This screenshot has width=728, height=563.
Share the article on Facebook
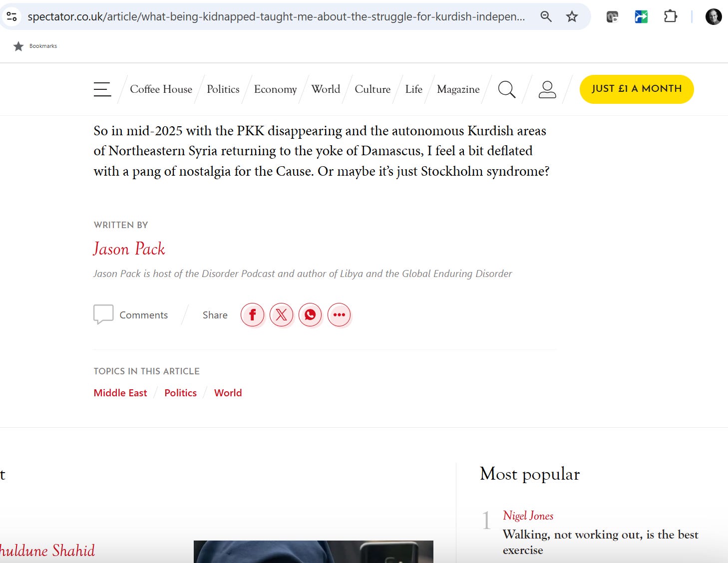pyautogui.click(x=253, y=315)
